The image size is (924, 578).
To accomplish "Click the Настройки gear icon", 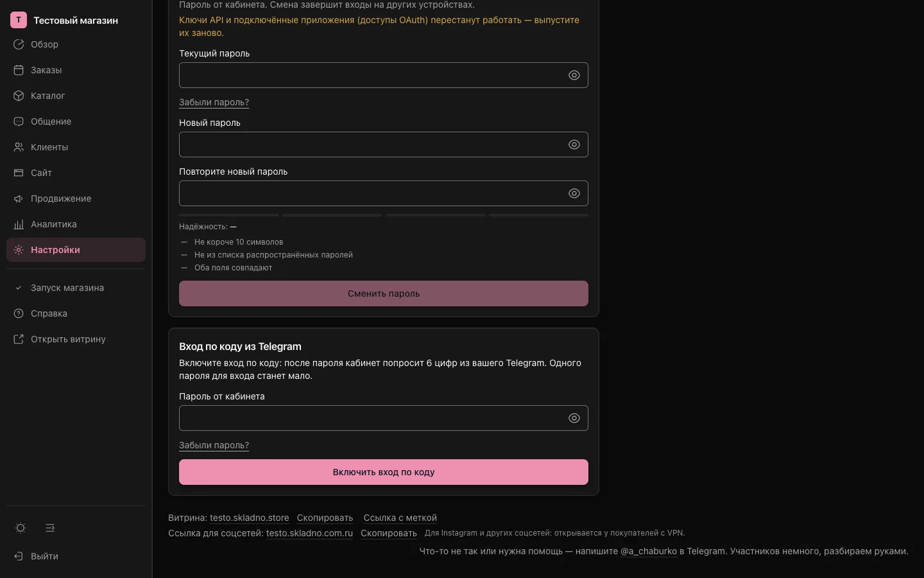I will [x=19, y=250].
